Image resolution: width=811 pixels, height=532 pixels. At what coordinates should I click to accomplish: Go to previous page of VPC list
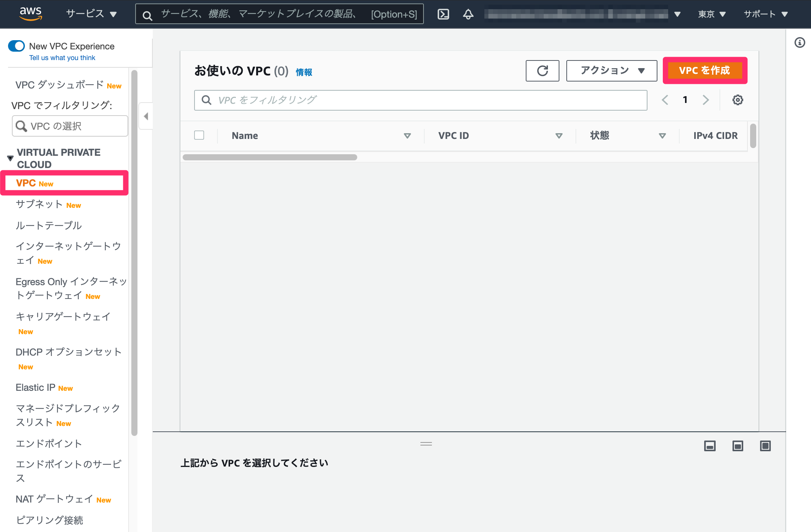[665, 100]
